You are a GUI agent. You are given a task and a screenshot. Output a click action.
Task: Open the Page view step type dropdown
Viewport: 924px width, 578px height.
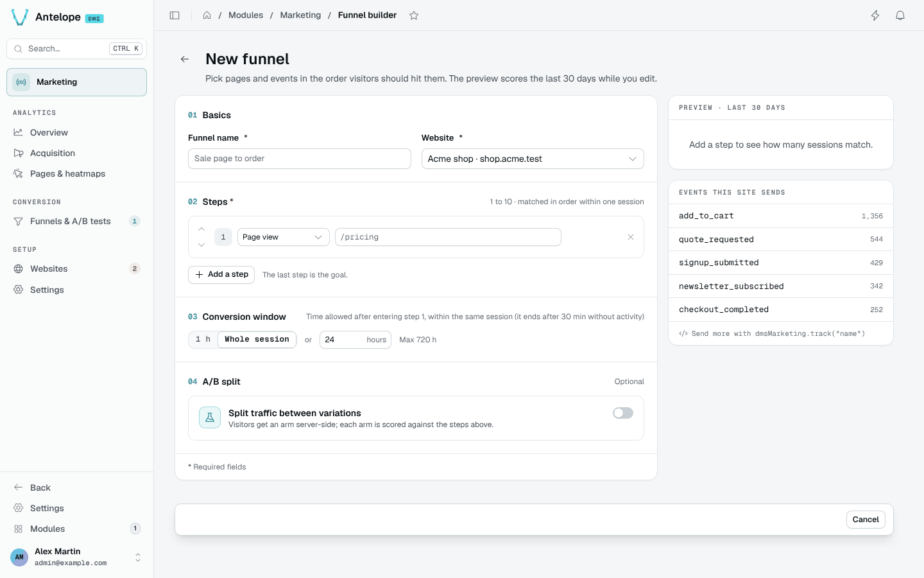(283, 237)
